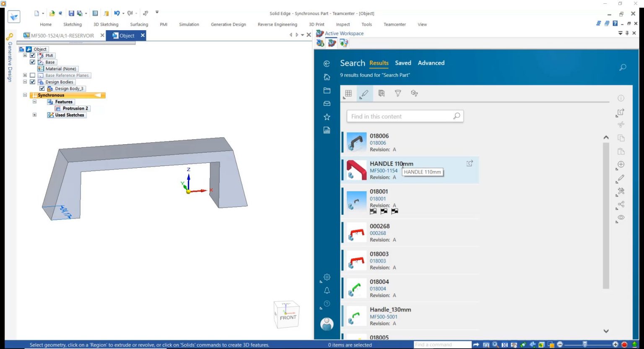Click the filter funnel icon in results toolbar
This screenshot has height=349, width=644.
click(398, 93)
